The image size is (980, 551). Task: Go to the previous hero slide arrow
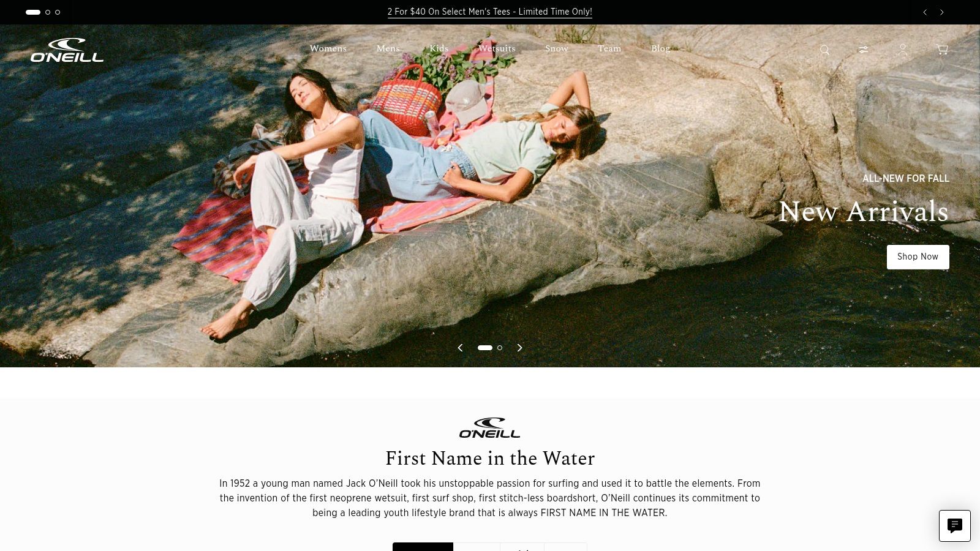(460, 348)
